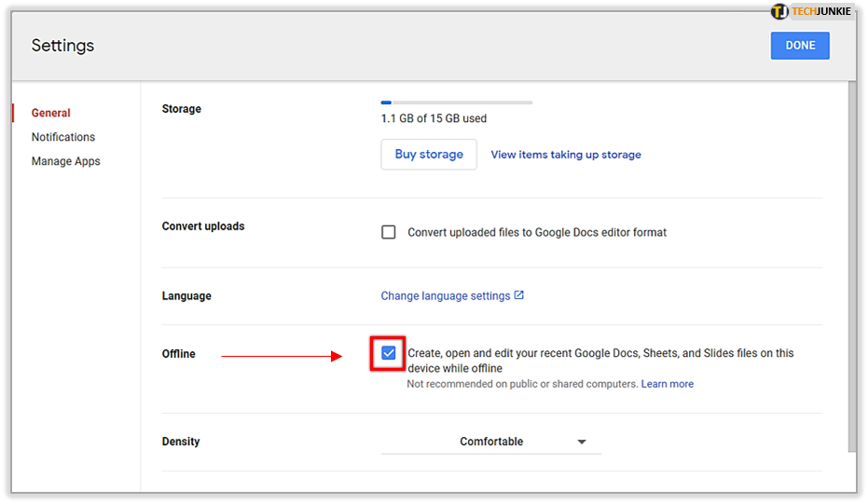Click the blue DONE button
The image size is (868, 504).
tap(800, 46)
